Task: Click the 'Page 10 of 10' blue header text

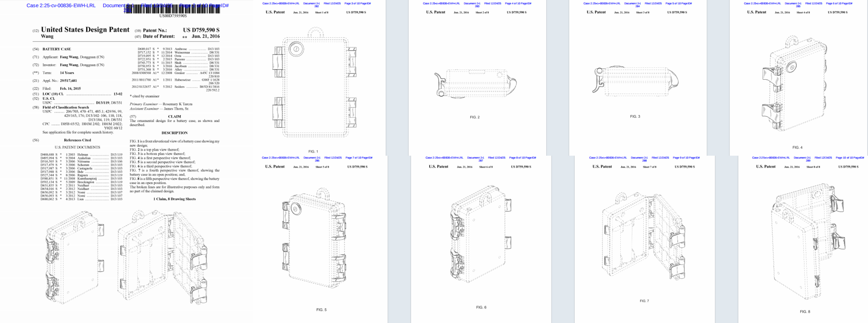Action: (844, 157)
